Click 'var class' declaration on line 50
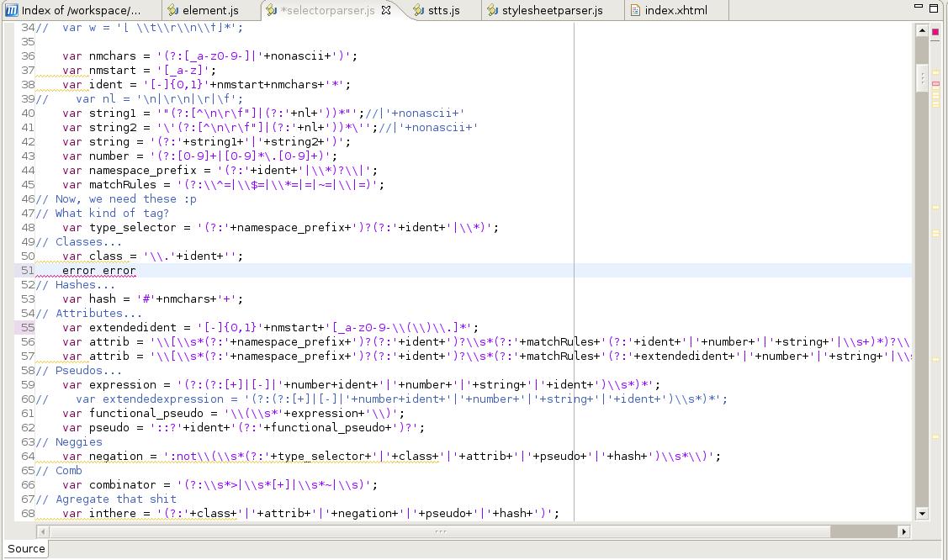 (x=93, y=256)
